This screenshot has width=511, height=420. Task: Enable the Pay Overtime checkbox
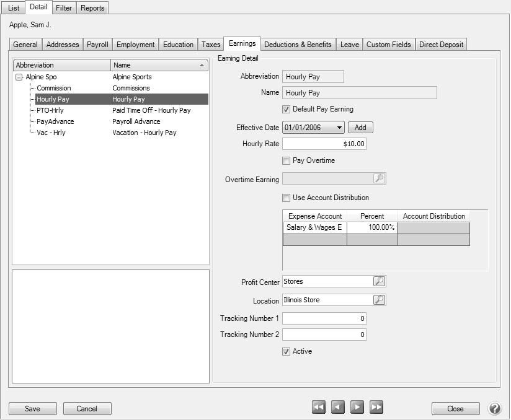coord(286,161)
